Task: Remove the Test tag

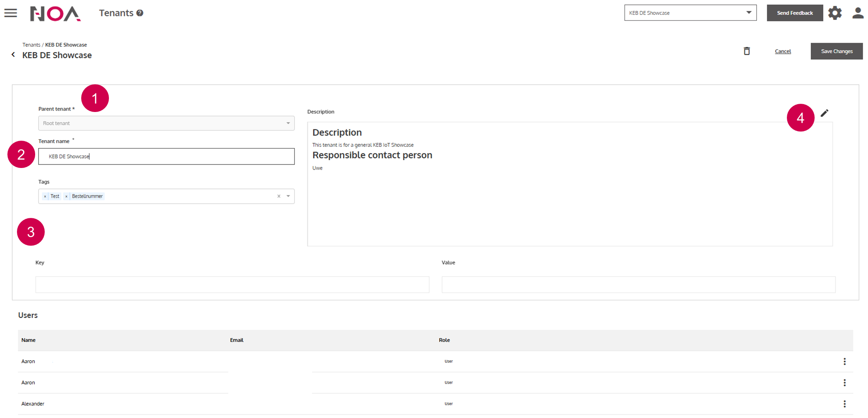Action: click(x=45, y=197)
